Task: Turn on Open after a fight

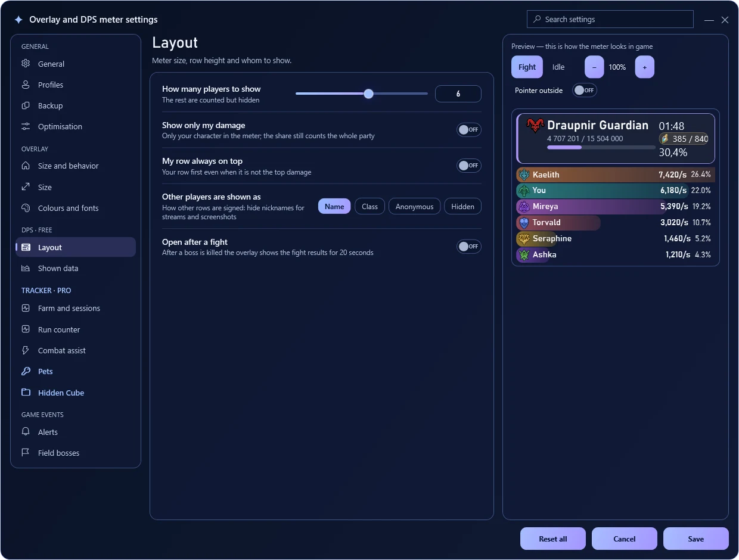Action: click(469, 247)
